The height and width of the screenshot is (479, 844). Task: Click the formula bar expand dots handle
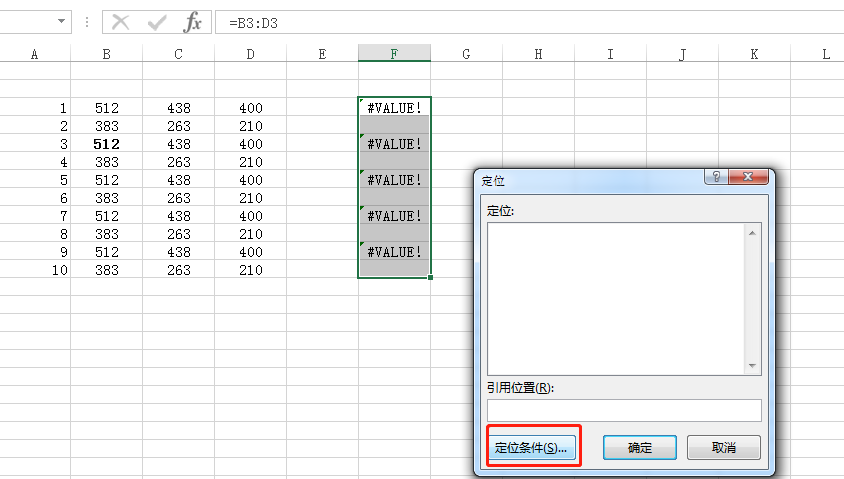pos(87,22)
